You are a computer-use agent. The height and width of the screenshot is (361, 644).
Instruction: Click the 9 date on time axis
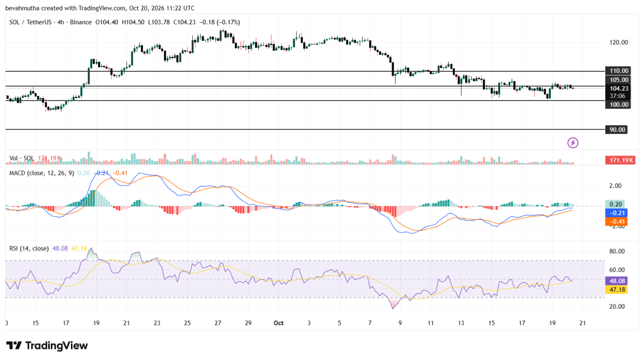tap(400, 323)
